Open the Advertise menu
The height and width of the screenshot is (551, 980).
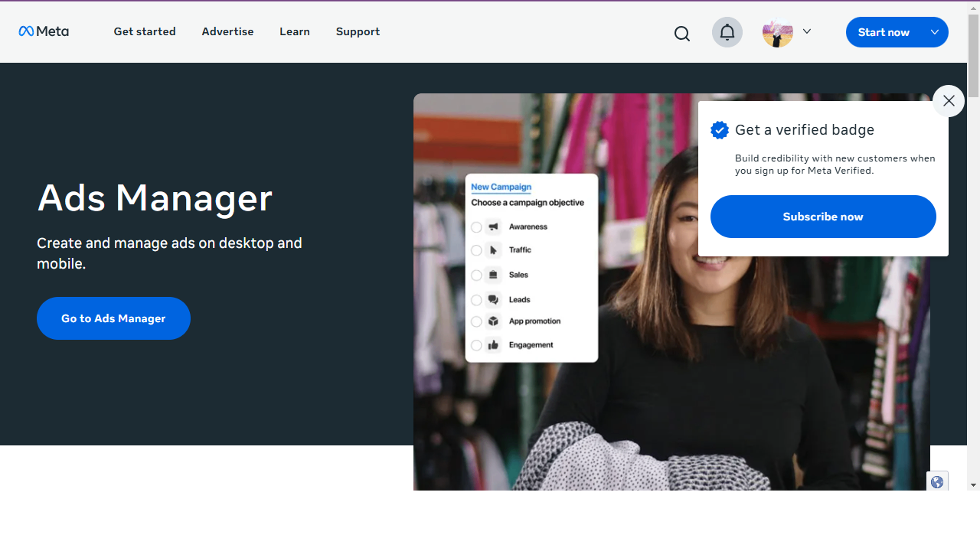coord(227,31)
